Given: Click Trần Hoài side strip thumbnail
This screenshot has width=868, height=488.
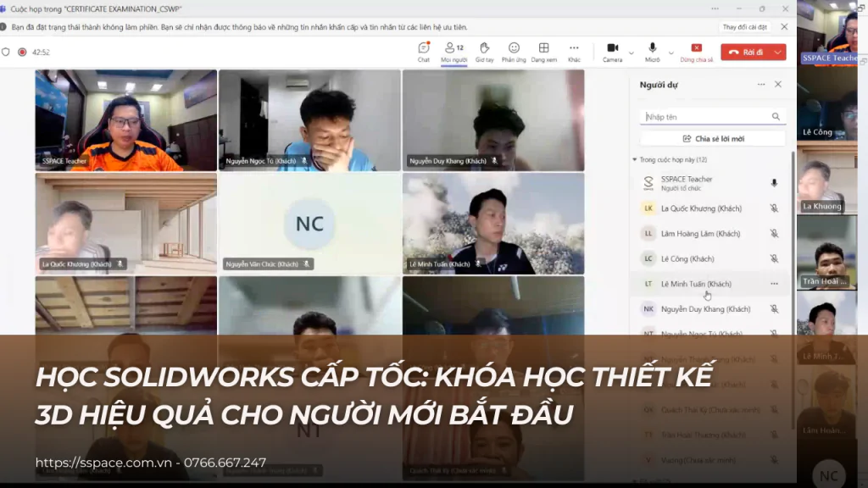Looking at the screenshot, I should 827,252.
